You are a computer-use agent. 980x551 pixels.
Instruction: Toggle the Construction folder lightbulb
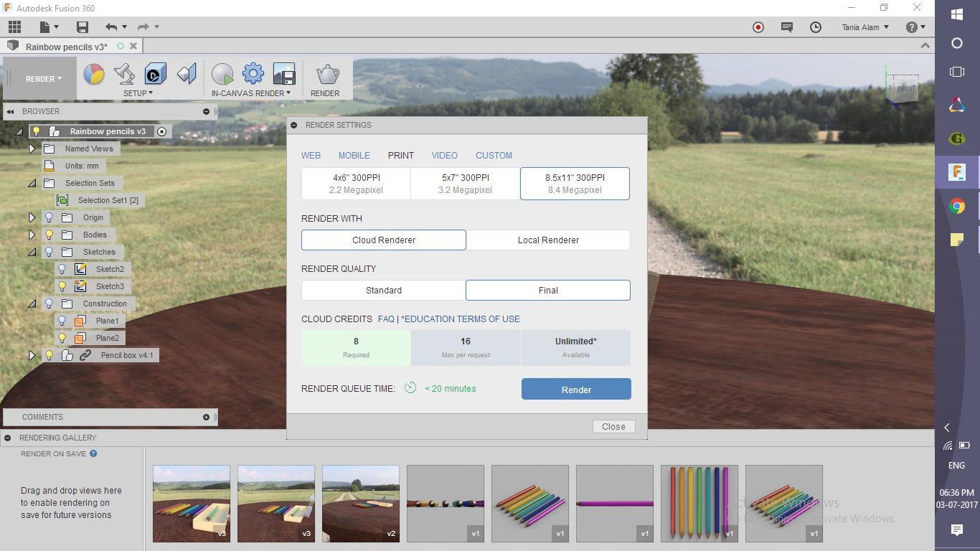50,303
